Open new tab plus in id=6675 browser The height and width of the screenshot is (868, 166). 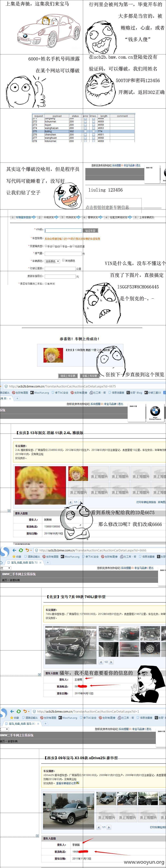coord(17,398)
